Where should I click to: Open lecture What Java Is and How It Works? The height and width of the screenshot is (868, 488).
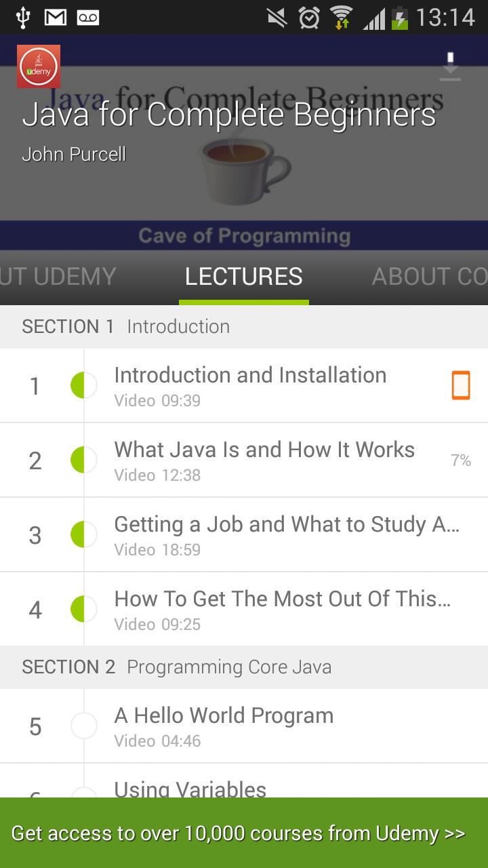coord(244,460)
